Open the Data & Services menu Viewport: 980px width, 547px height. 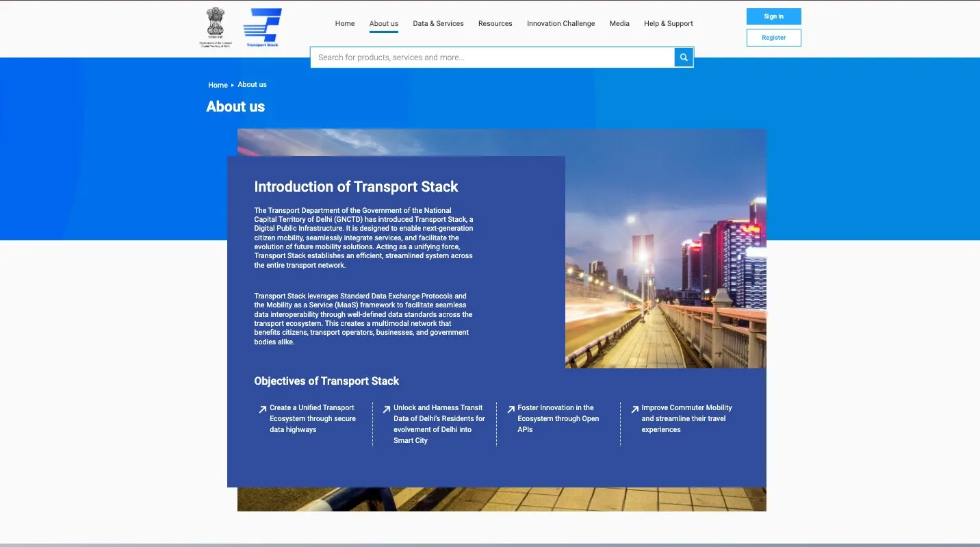438,23
